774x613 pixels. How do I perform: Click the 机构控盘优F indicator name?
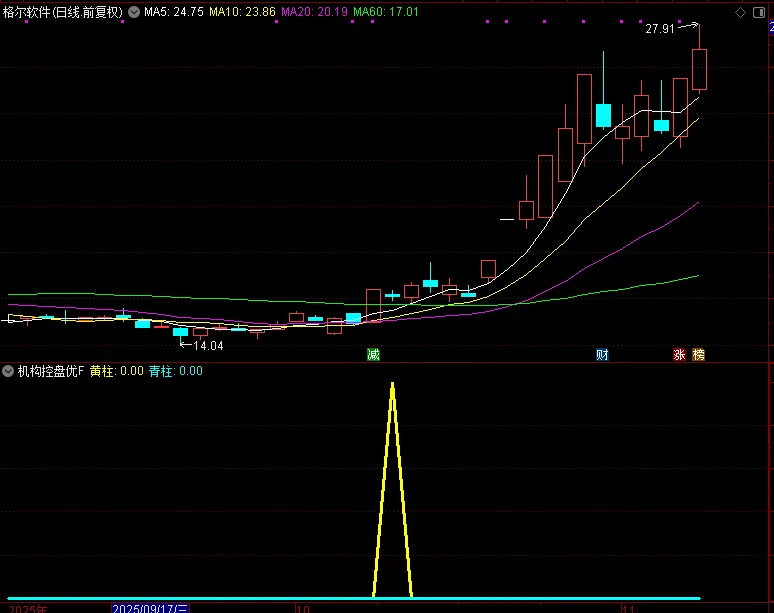tap(51, 371)
